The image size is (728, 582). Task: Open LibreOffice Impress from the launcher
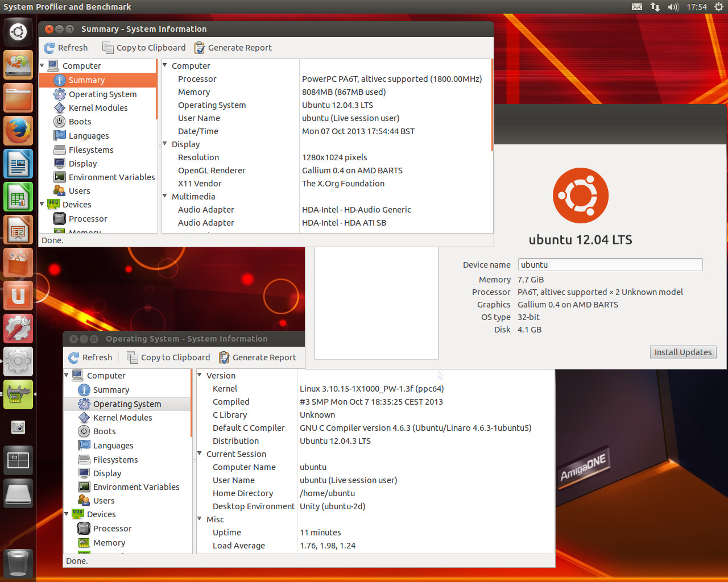[18, 230]
